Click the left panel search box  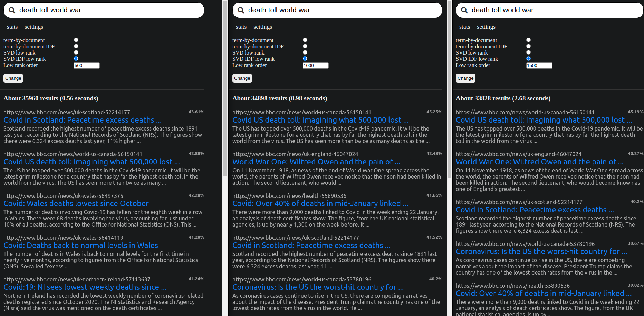pos(104,10)
